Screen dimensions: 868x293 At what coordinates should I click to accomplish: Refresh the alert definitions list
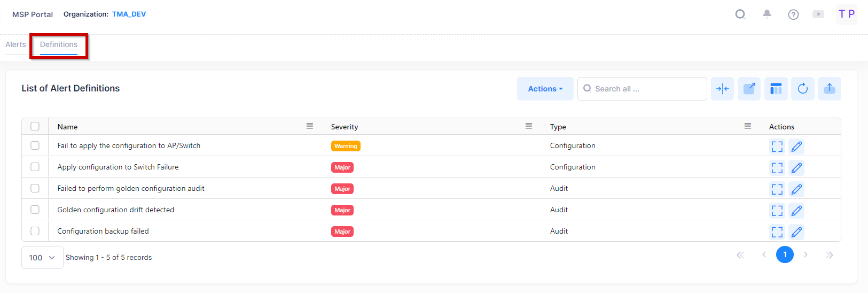coord(802,89)
